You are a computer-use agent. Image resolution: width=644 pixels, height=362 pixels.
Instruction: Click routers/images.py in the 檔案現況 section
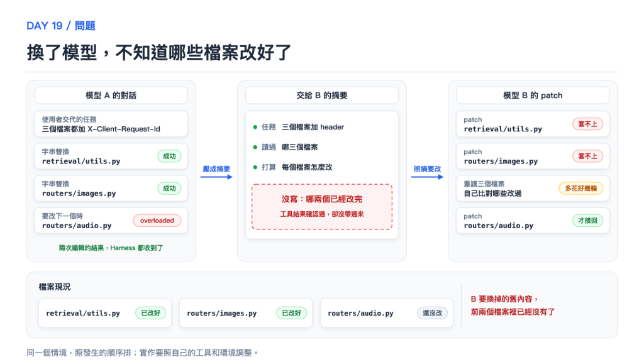(222, 313)
